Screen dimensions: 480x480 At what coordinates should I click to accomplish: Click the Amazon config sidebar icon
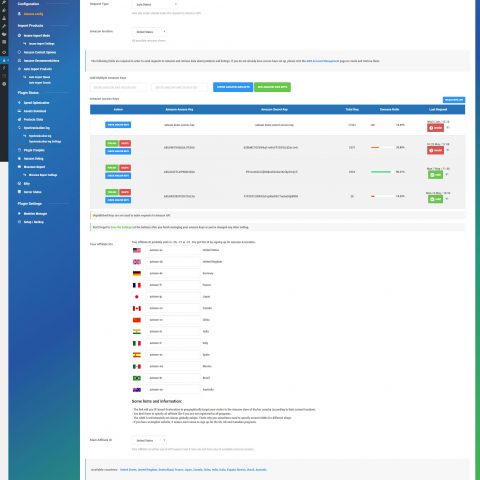(x=19, y=14)
